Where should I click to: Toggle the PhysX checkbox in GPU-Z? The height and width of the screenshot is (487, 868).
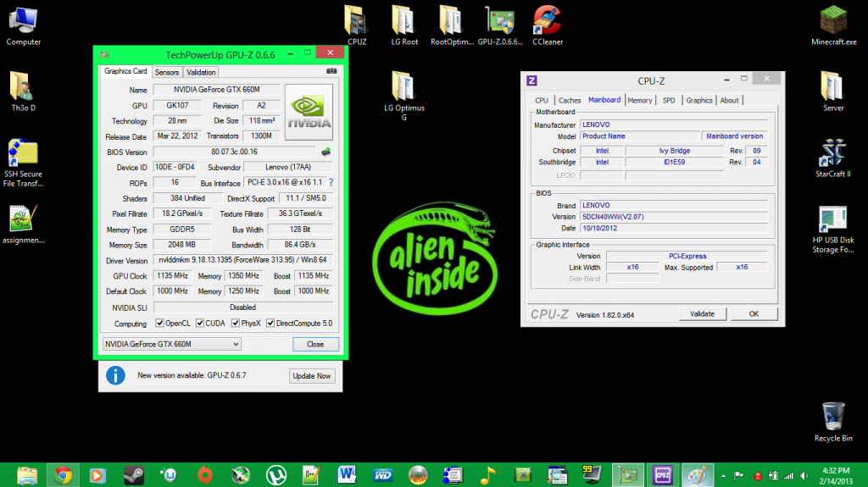pyautogui.click(x=236, y=324)
